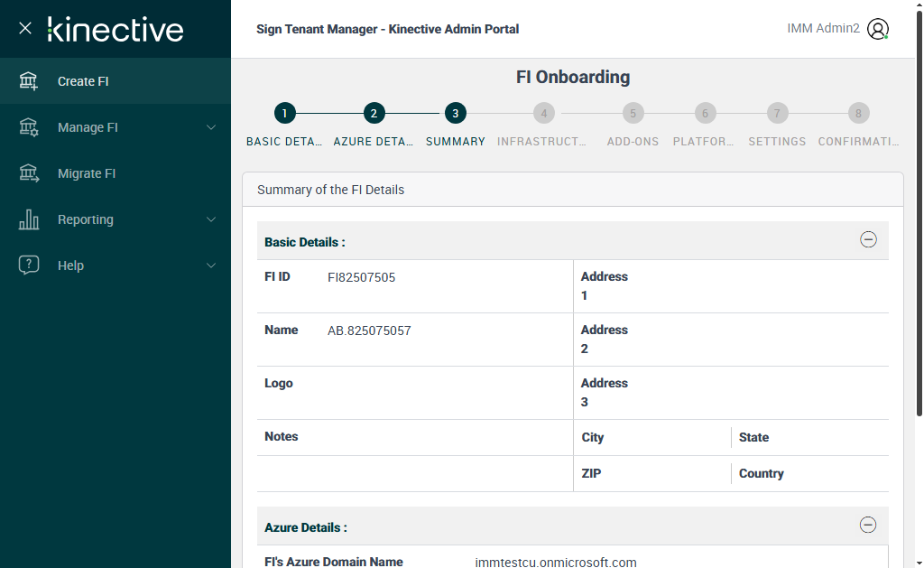This screenshot has width=924, height=568.
Task: Click the Reporting bar chart icon
Action: [29, 219]
